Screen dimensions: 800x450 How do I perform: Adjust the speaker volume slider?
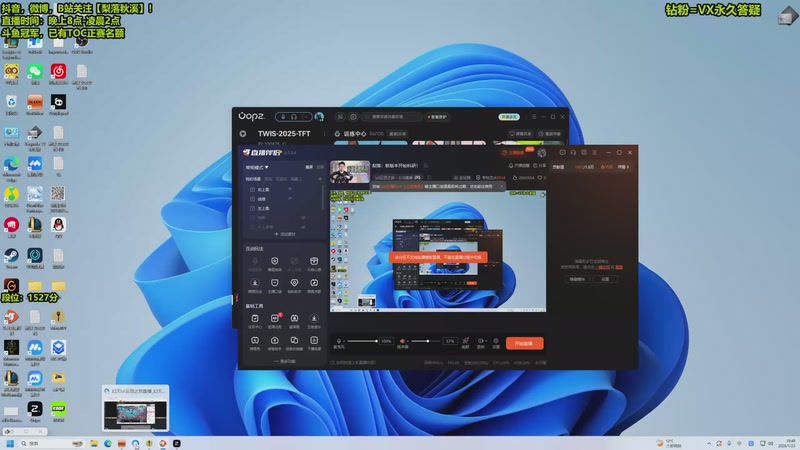click(427, 341)
